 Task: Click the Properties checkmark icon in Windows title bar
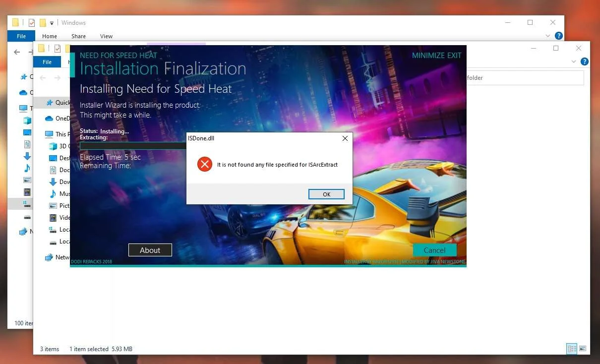click(x=32, y=22)
